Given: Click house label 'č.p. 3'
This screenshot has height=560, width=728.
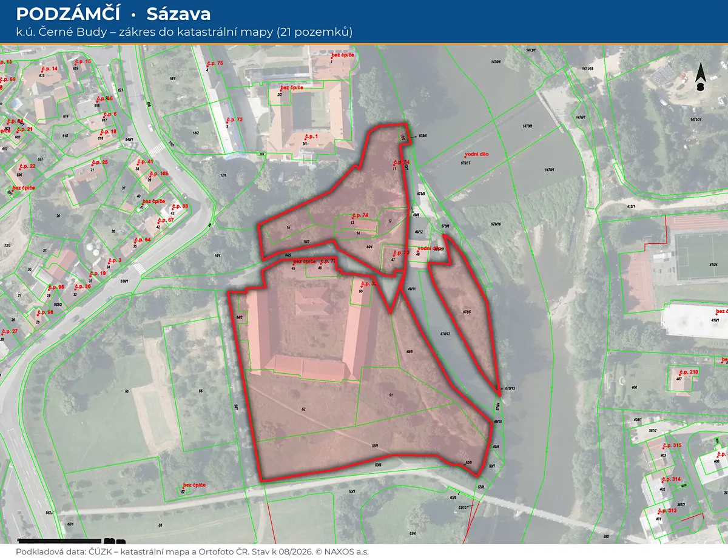Looking at the screenshot, I should (115, 260).
